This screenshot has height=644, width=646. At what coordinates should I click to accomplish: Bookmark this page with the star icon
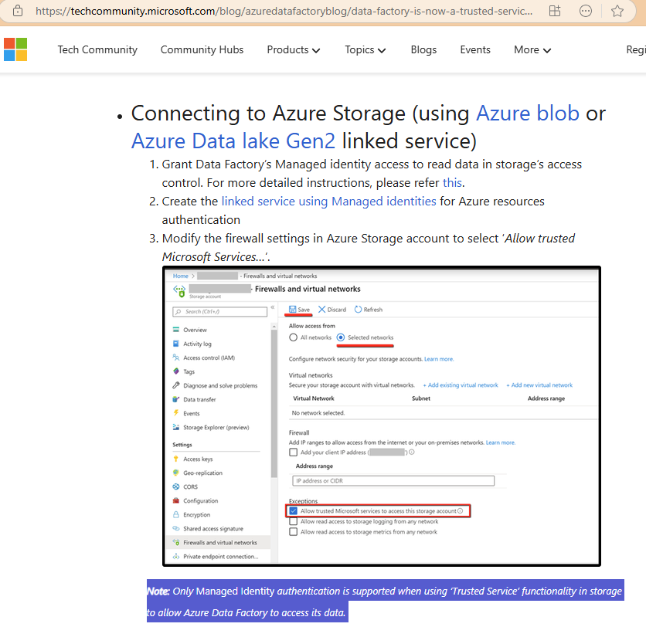617,11
